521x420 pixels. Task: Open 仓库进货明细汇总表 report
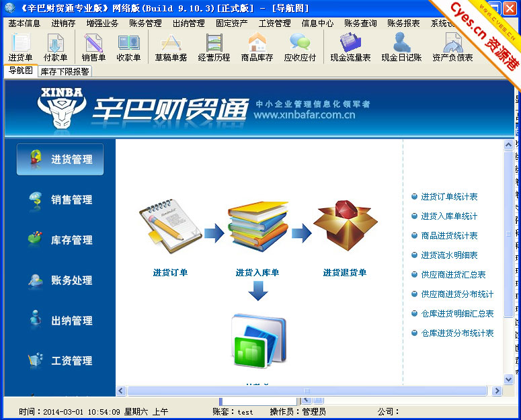click(x=457, y=313)
